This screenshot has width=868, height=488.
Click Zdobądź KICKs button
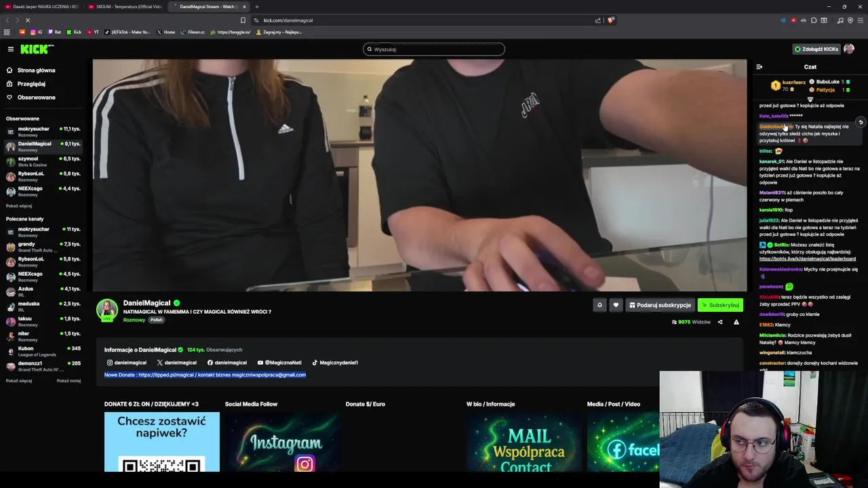point(816,49)
